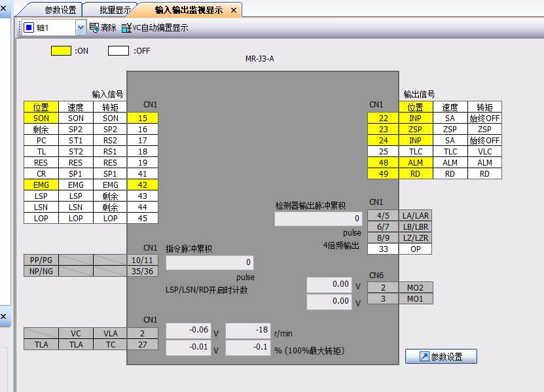Click the toolbar drag handle beside 轴1
The image size is (544, 392).
tap(20, 27)
